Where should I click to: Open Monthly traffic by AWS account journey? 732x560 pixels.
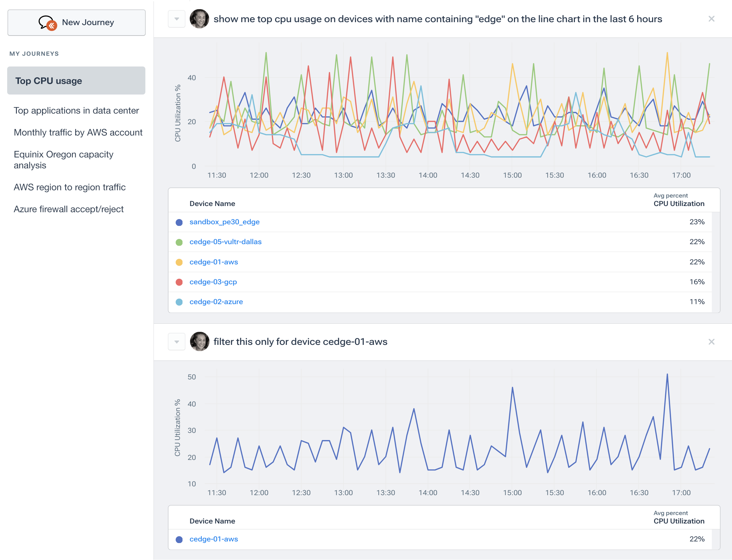[78, 132]
